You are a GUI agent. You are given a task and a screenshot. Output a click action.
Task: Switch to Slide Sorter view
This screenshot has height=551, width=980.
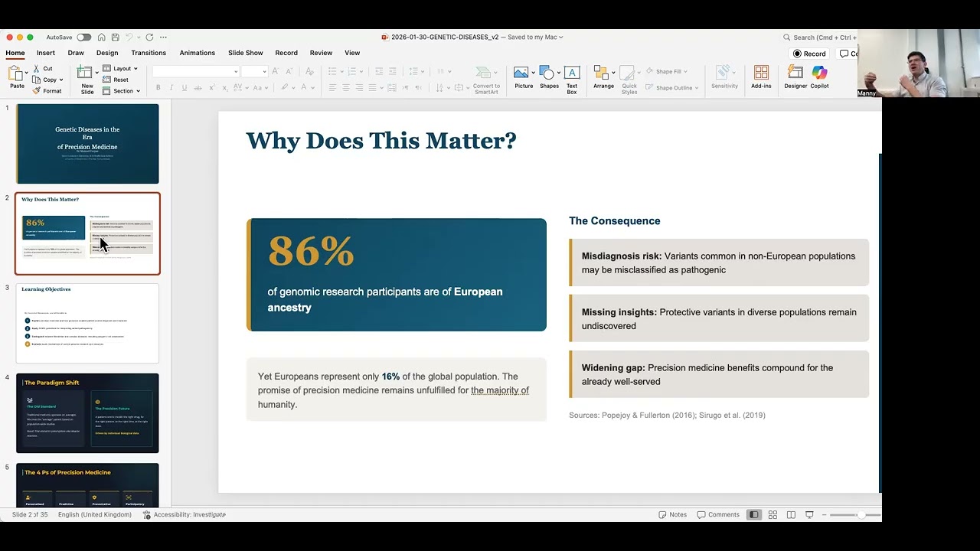click(773, 515)
